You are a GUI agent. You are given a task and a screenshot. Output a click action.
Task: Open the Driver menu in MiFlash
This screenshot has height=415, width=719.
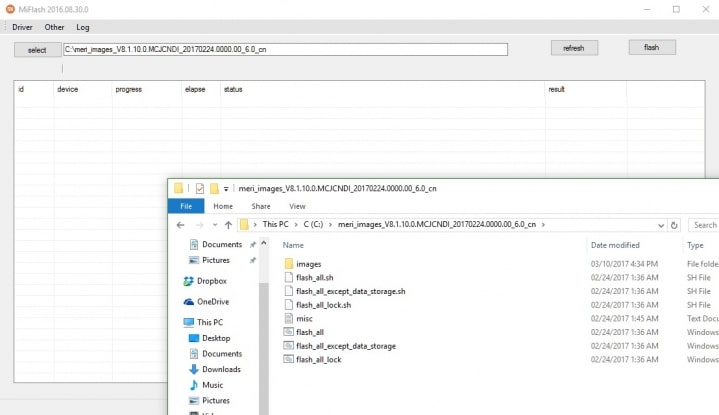[22, 28]
